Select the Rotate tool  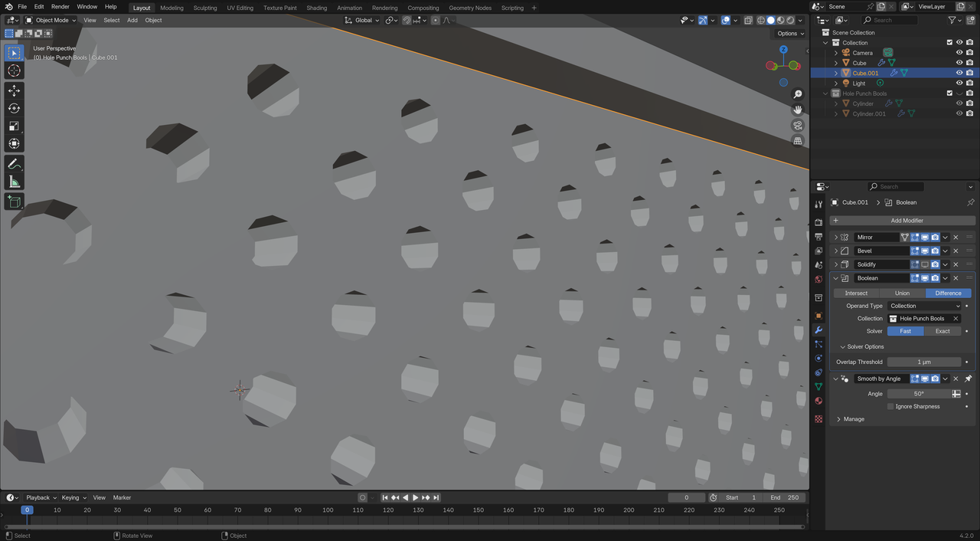14,108
